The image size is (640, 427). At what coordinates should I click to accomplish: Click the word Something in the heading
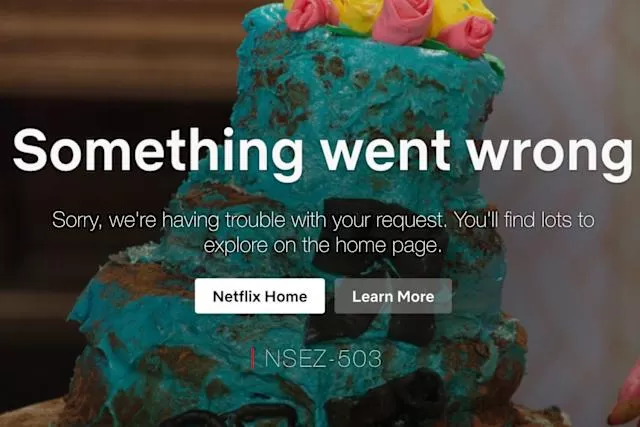pyautogui.click(x=158, y=150)
